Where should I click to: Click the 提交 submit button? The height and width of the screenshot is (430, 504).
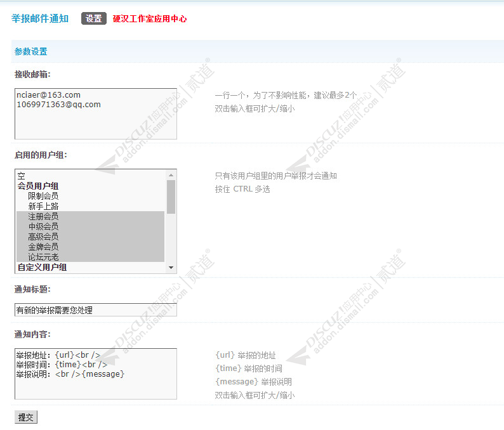click(x=26, y=417)
